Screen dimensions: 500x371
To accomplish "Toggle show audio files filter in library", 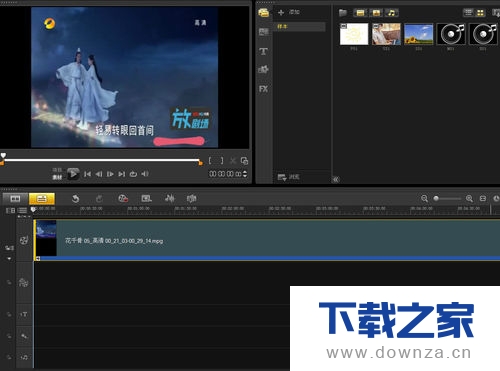I will tap(392, 13).
